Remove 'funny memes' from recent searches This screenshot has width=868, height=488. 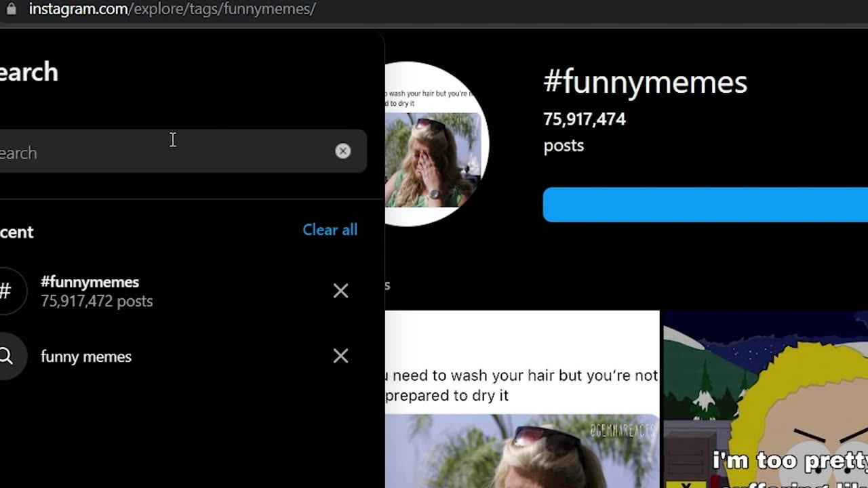[340, 356]
